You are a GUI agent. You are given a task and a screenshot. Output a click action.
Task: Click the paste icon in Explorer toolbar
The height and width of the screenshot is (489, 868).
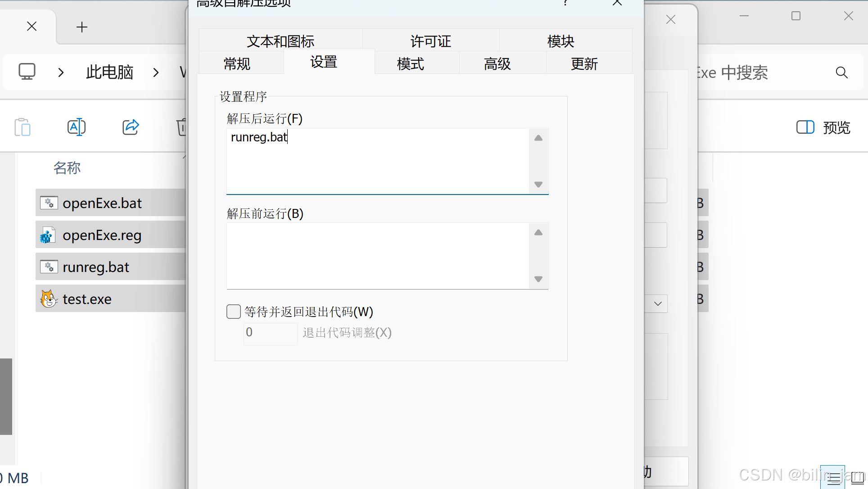point(22,127)
